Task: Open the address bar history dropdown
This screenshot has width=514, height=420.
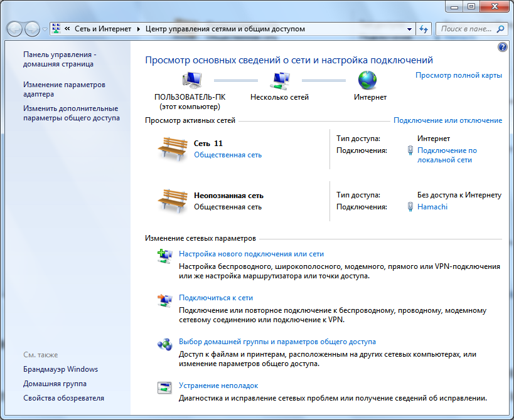Action: (409, 29)
